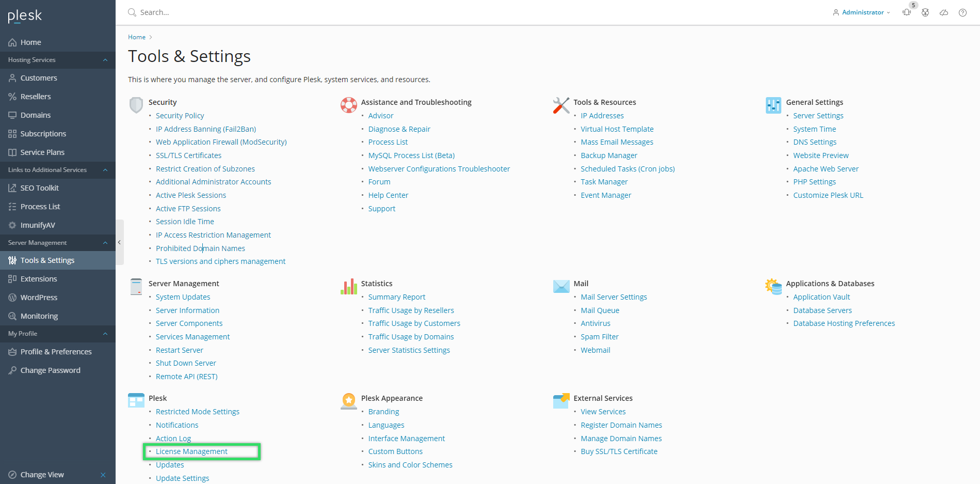This screenshot has height=484, width=980.
Task: Go to Home in sidebar
Action: (x=58, y=42)
